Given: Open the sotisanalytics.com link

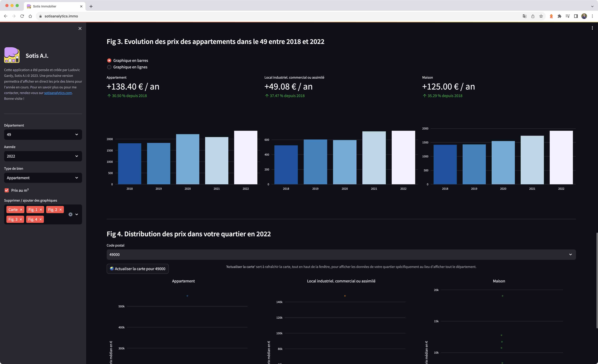Looking at the screenshot, I should (x=58, y=93).
